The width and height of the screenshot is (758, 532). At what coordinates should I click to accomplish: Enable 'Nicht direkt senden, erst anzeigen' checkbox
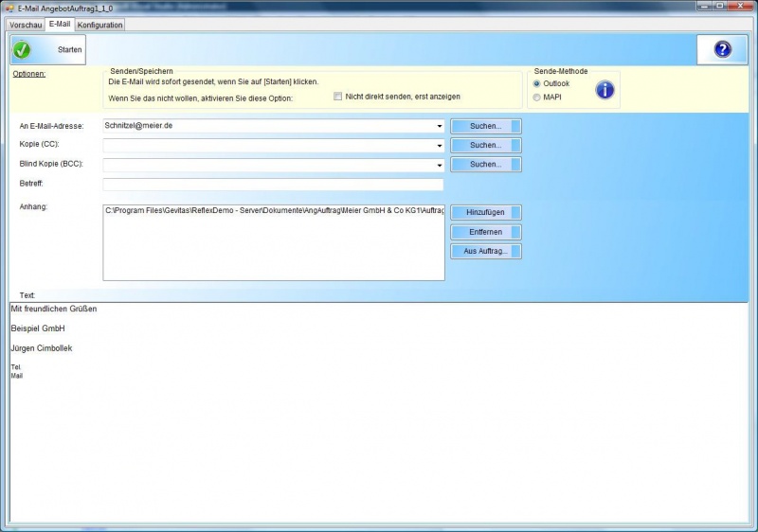pos(338,97)
